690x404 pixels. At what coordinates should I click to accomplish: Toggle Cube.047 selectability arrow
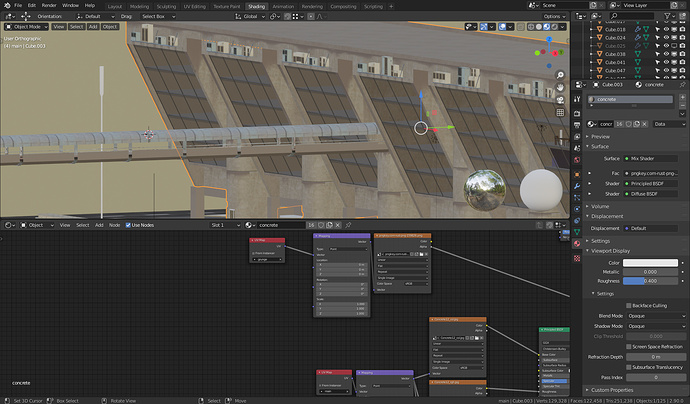point(658,70)
